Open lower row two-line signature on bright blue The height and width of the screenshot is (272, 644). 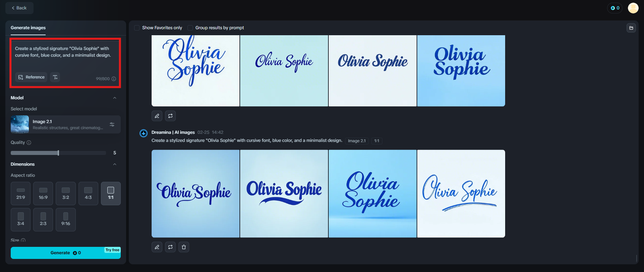(373, 194)
